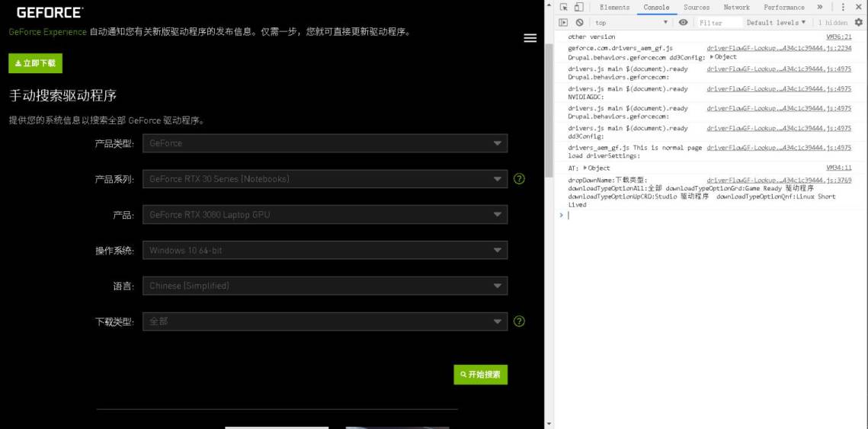
Task: Expand the dd3Config Object in console
Action: [x=723, y=57]
